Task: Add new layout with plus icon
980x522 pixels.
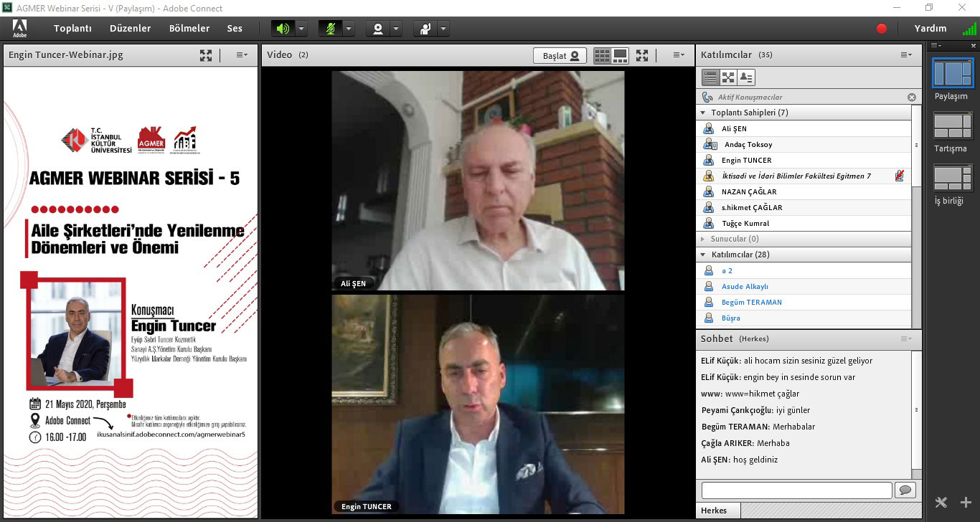Action: [x=966, y=503]
